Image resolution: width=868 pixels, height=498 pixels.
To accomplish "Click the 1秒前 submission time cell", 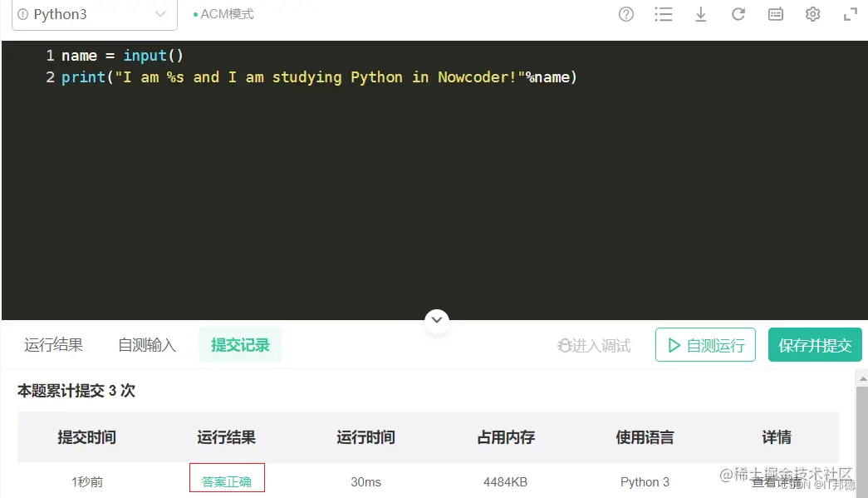I will click(x=87, y=482).
